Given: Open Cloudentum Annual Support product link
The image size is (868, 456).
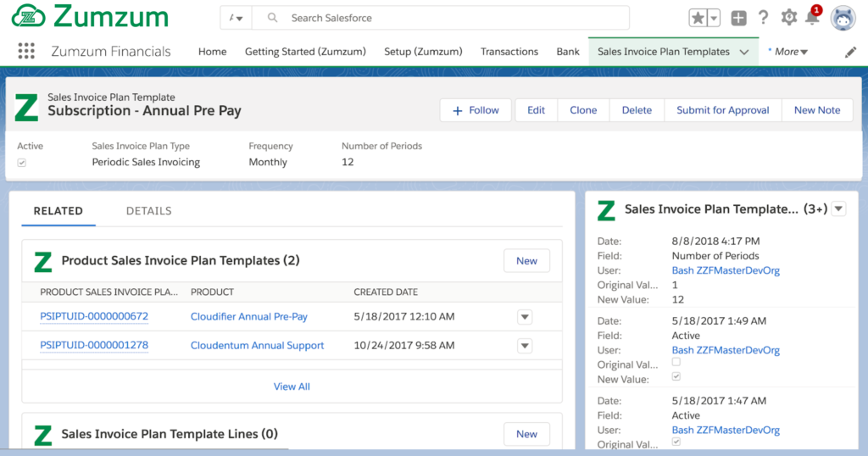Looking at the screenshot, I should (x=258, y=345).
